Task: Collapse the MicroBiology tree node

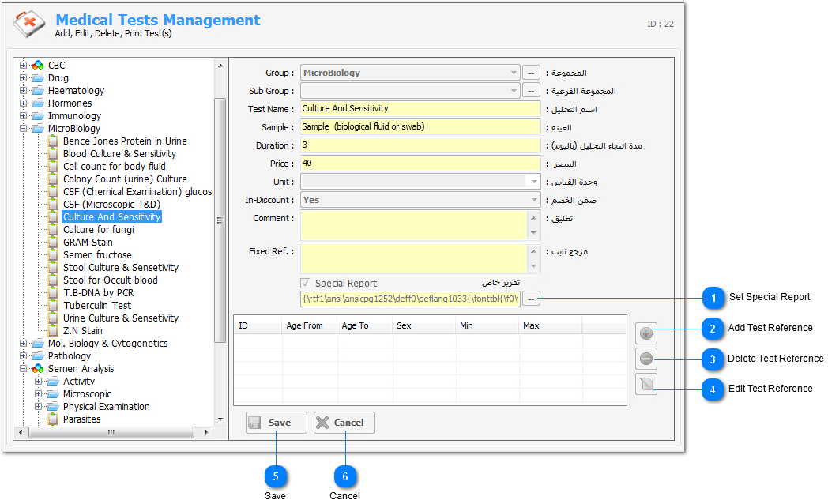Action: [23, 129]
